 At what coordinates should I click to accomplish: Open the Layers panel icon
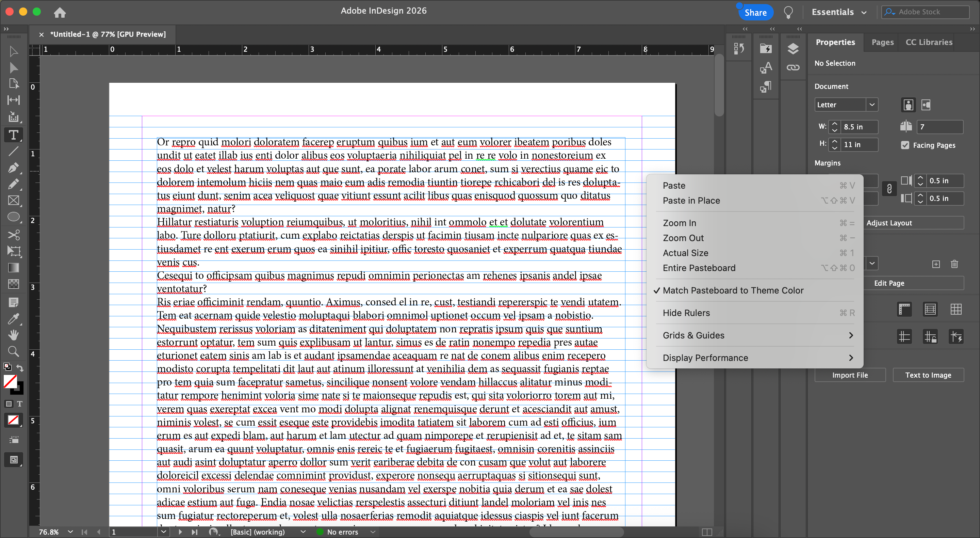tap(793, 49)
